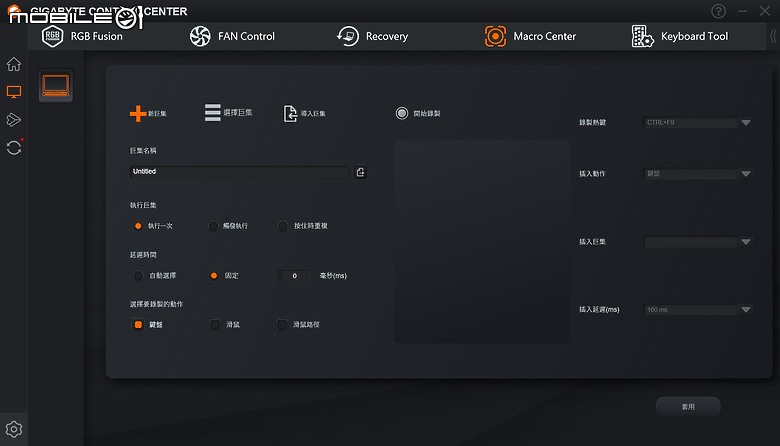Screen dimensions: 780x446
Task: Import a macro with the 導入巨集 icon
Action: point(290,113)
